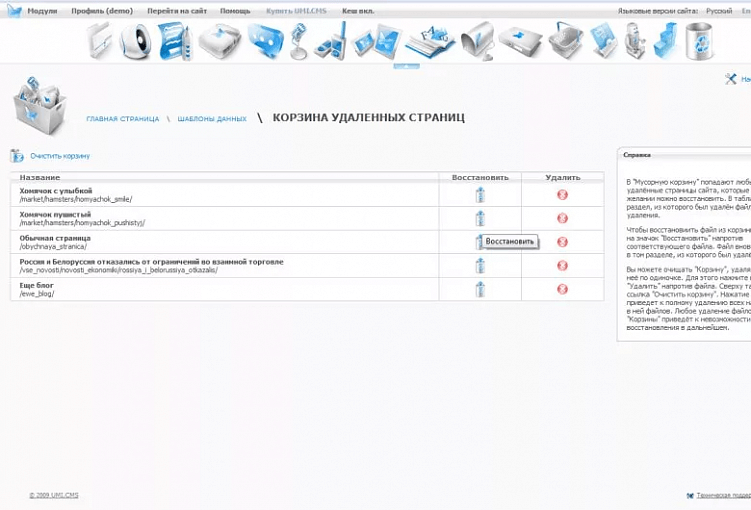Open the blue blocks module icon
The height and width of the screenshot is (510, 751).
pyautogui.click(x=666, y=42)
